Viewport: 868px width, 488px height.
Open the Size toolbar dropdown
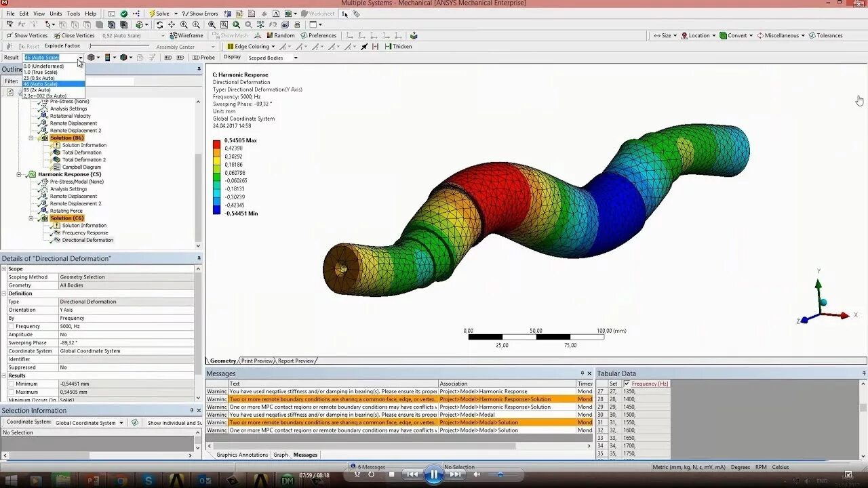click(x=665, y=35)
